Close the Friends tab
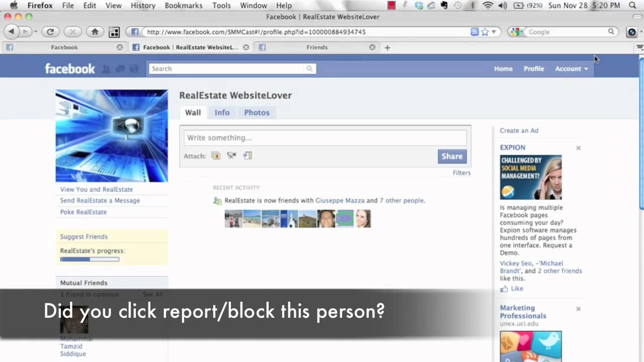 click(372, 47)
